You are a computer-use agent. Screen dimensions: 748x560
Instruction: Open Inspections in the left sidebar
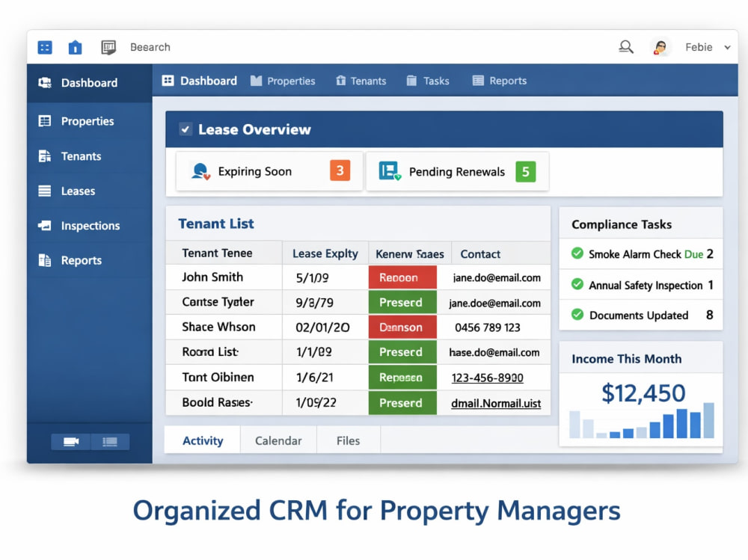pyautogui.click(x=90, y=226)
